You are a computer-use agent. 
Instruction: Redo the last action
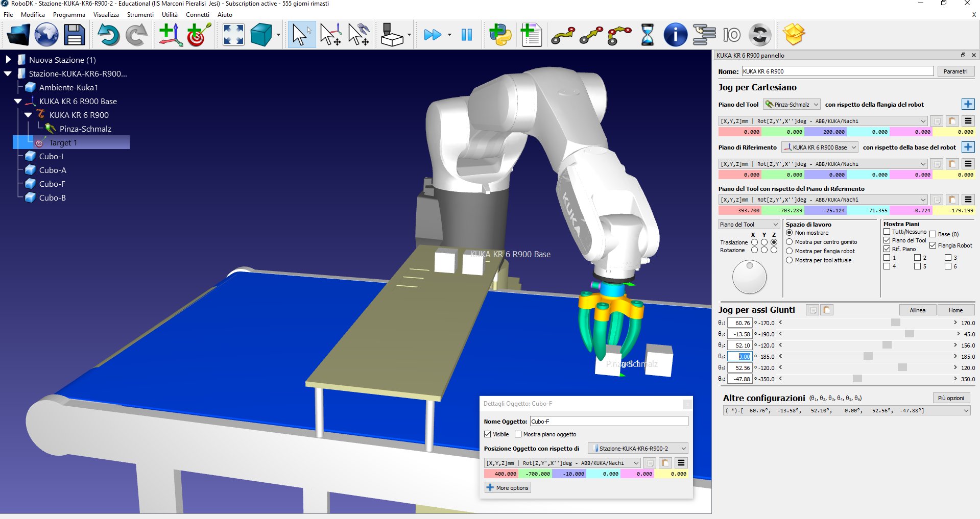pos(136,35)
